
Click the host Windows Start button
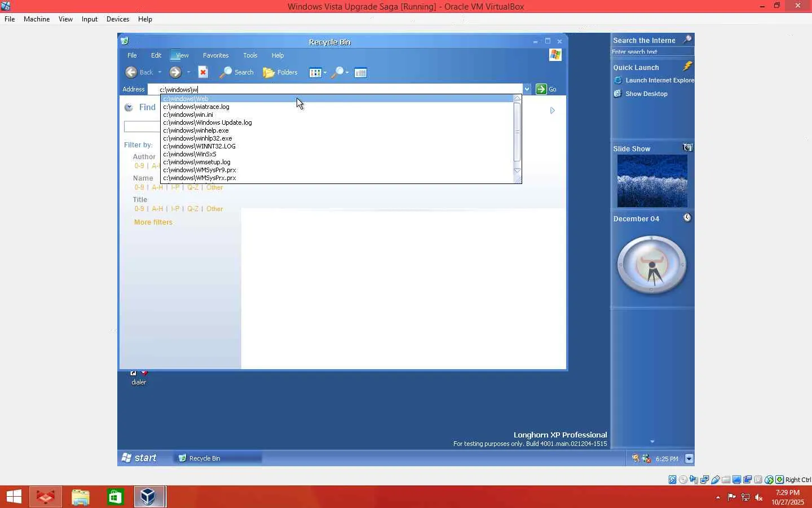pyautogui.click(x=14, y=497)
